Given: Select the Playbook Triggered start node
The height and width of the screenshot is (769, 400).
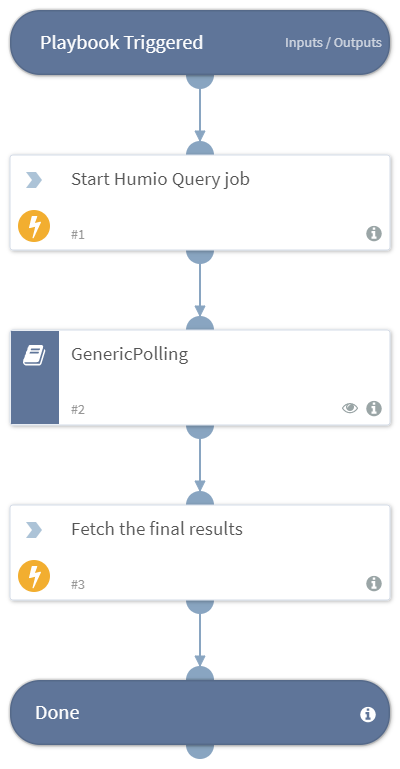Looking at the screenshot, I should 200,43.
